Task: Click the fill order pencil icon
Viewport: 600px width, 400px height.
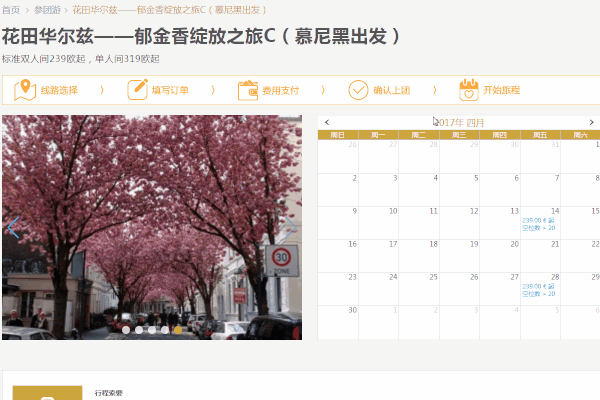Action: coord(137,90)
